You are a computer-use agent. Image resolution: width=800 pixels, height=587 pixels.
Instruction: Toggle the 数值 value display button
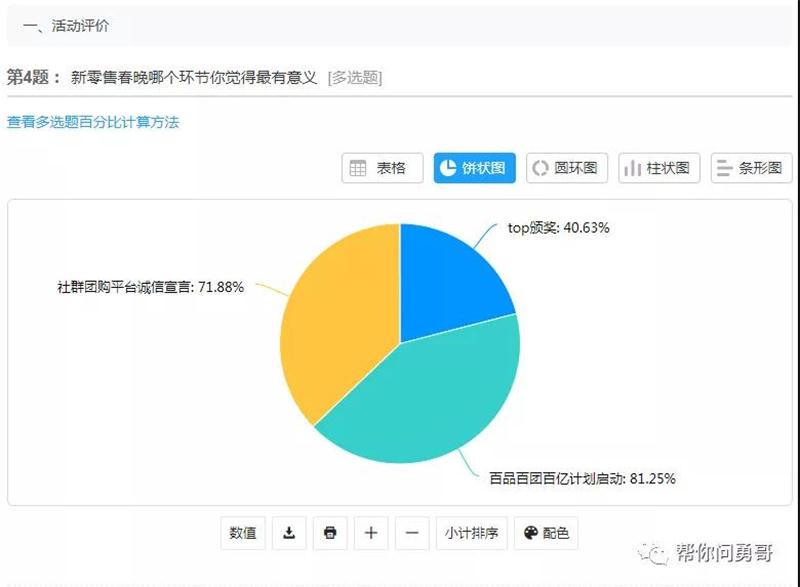[243, 533]
